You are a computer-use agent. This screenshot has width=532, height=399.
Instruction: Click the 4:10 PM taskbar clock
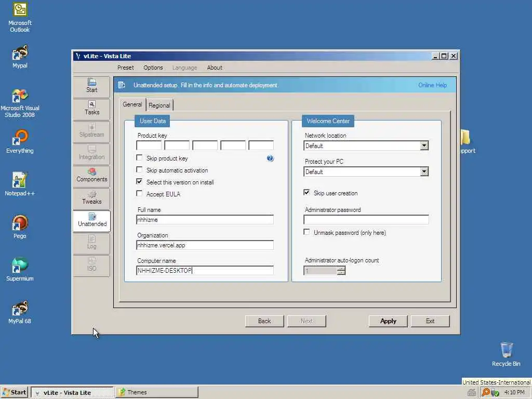pyautogui.click(x=514, y=392)
